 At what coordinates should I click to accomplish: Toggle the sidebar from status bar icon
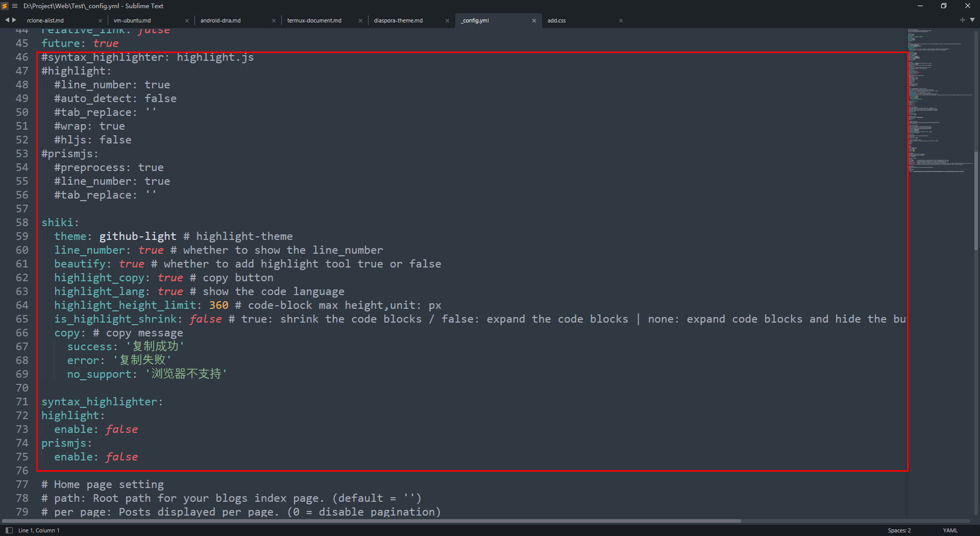[x=9, y=530]
